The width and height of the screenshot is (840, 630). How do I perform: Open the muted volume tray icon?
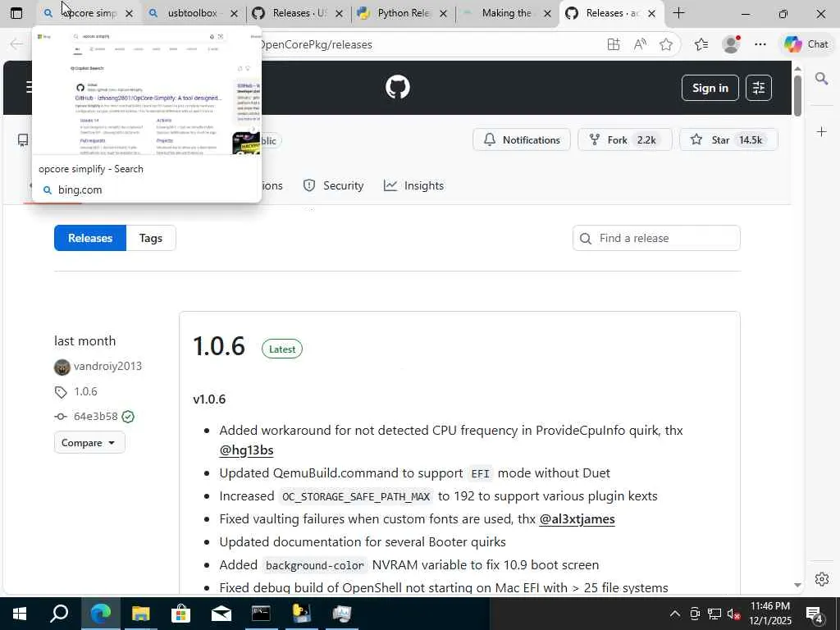[x=733, y=614]
